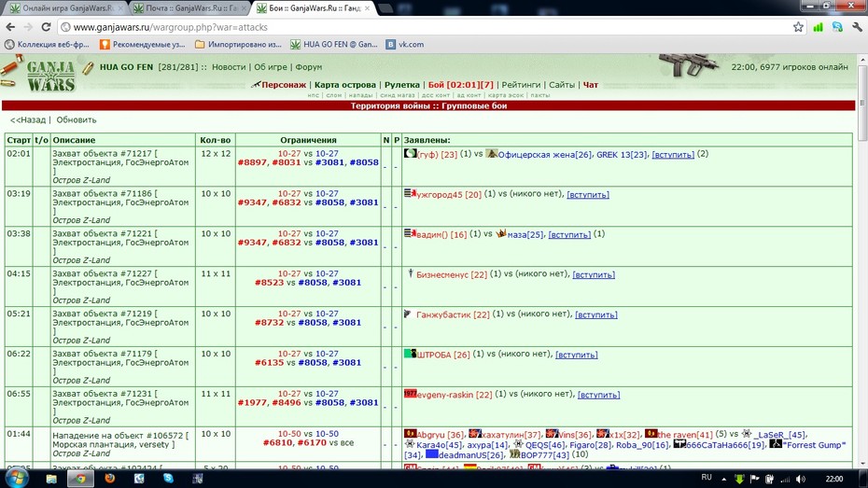Click the GanjaWars logo

[x=50, y=76]
